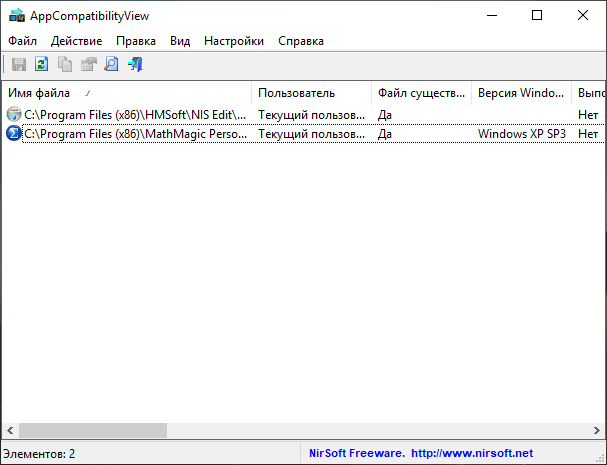The height and width of the screenshot is (465, 607).
Task: Click Нет in the NIS Edit row
Action: [x=588, y=115]
